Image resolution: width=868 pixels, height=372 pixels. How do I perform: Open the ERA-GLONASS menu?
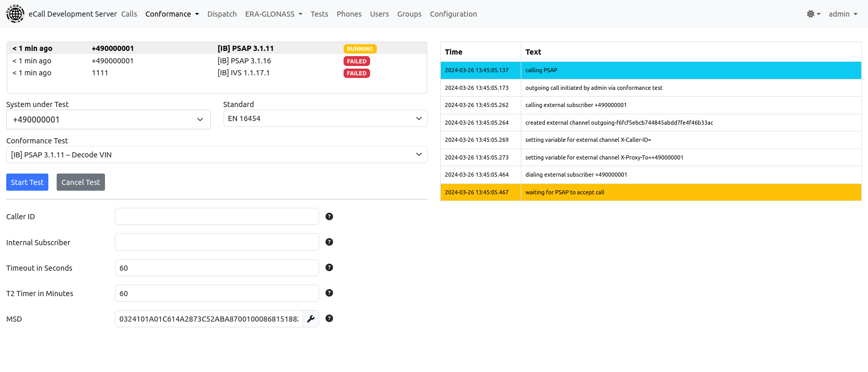coord(273,14)
